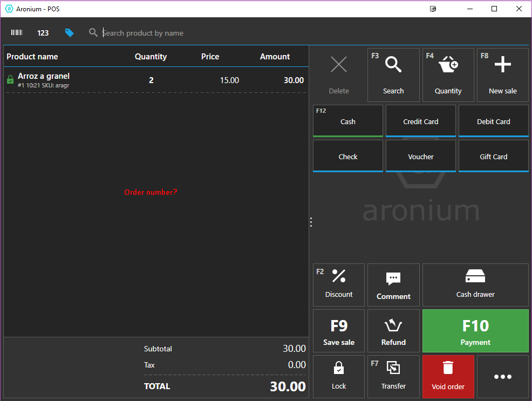Select the Arroz a granel order row
The width and height of the screenshot is (532, 401).
(155, 80)
